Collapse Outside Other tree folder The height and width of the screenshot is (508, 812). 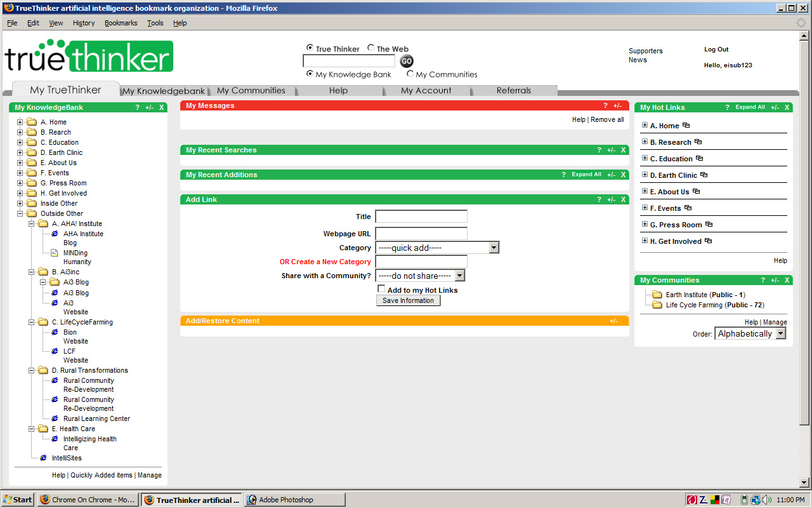point(20,214)
